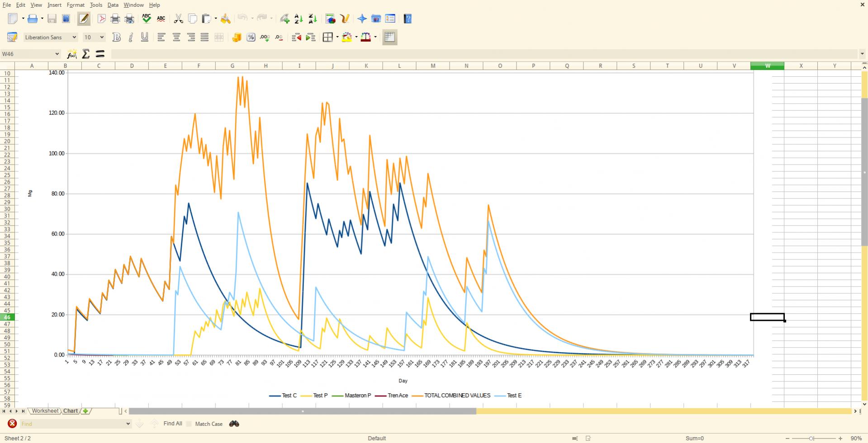Click the New document icon
The width and height of the screenshot is (868, 443).
[13, 19]
